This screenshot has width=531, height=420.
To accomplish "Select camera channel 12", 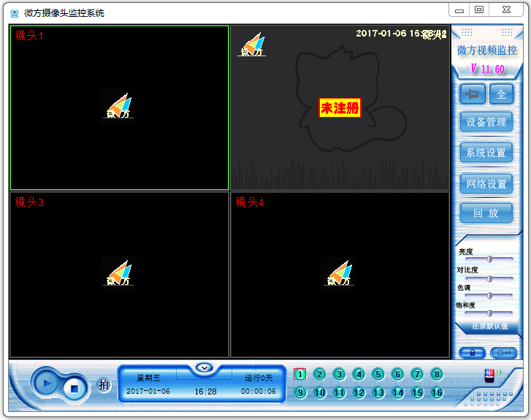I will coord(359,392).
